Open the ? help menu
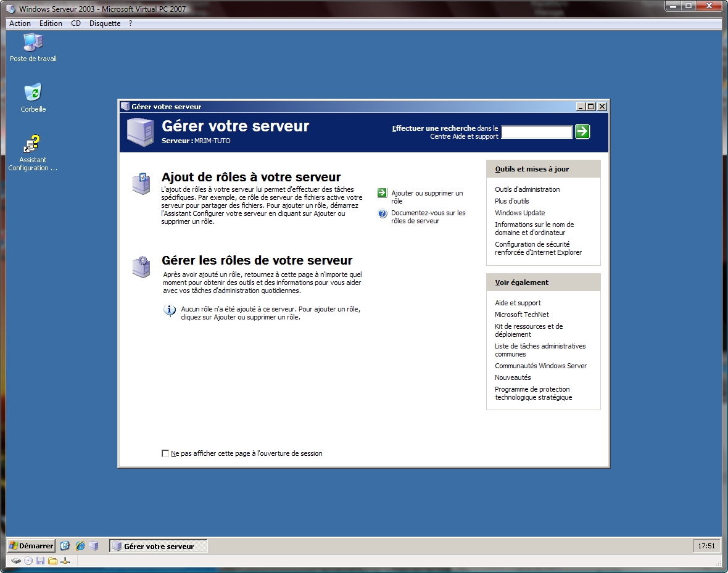This screenshot has width=728, height=573. (x=130, y=23)
